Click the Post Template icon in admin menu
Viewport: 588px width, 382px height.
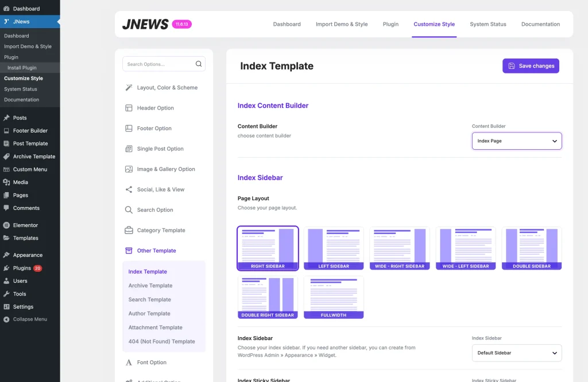[x=6, y=143]
